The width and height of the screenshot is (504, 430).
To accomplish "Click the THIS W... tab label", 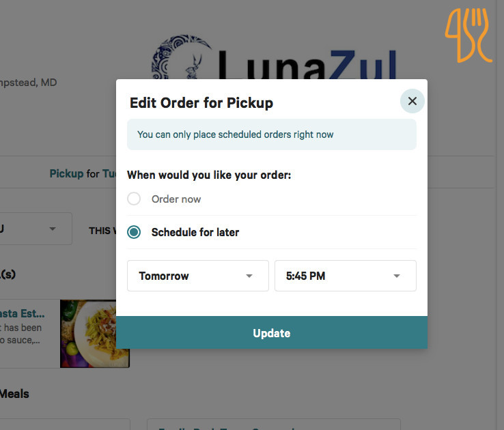I will pos(102,231).
